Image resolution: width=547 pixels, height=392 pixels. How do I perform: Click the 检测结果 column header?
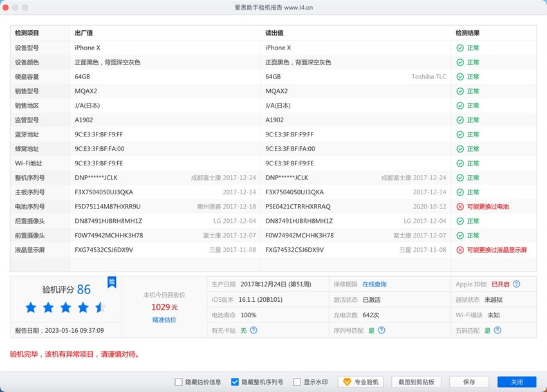tap(467, 33)
